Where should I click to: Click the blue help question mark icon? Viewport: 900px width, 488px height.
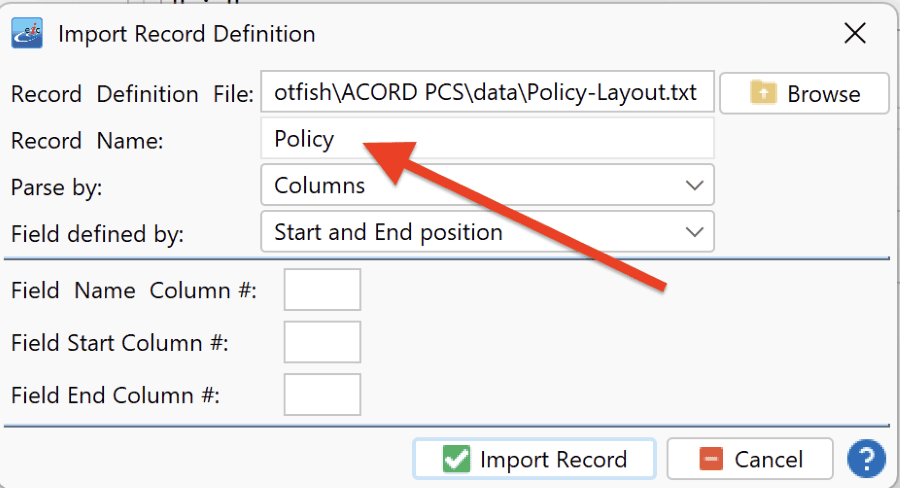tap(867, 459)
